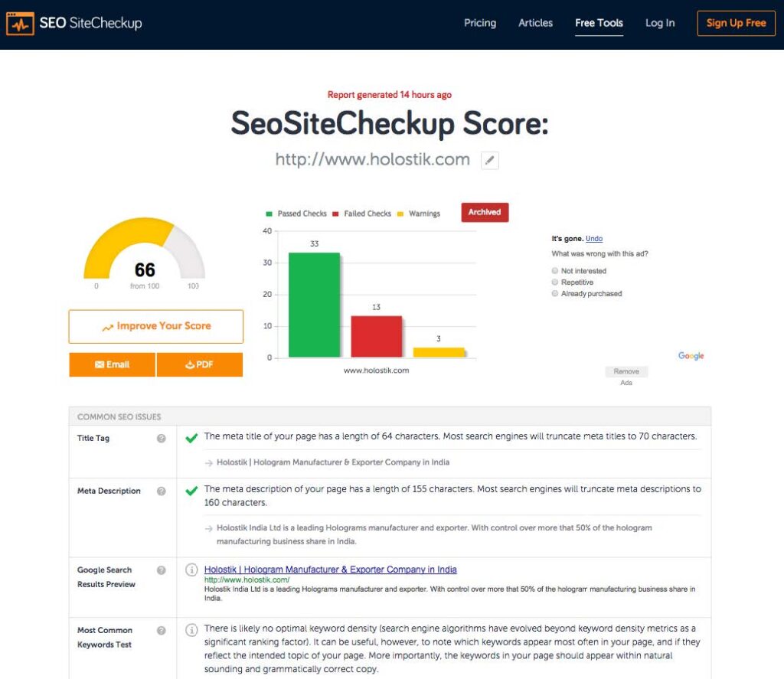The height and width of the screenshot is (679, 784).
Task: Download the report with the PDF button
Action: 200,364
